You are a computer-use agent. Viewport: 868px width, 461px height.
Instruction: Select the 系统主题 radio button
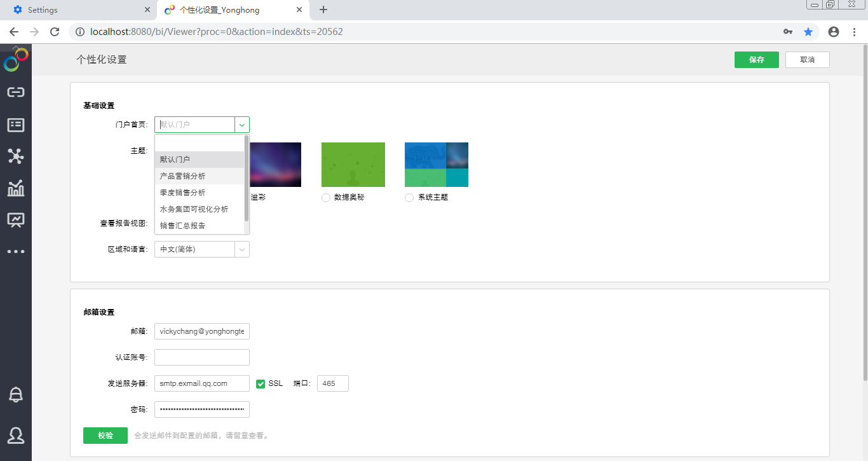coord(409,198)
